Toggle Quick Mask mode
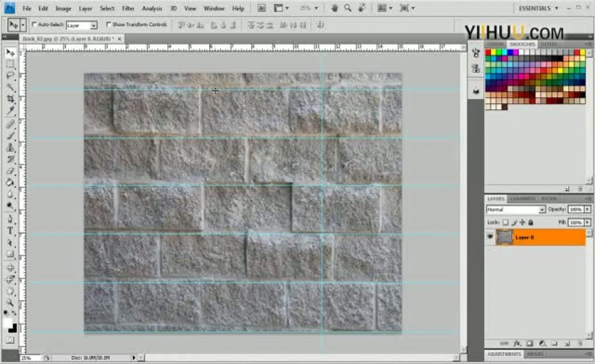Image resolution: width=595 pixels, height=364 pixels. tap(10, 340)
